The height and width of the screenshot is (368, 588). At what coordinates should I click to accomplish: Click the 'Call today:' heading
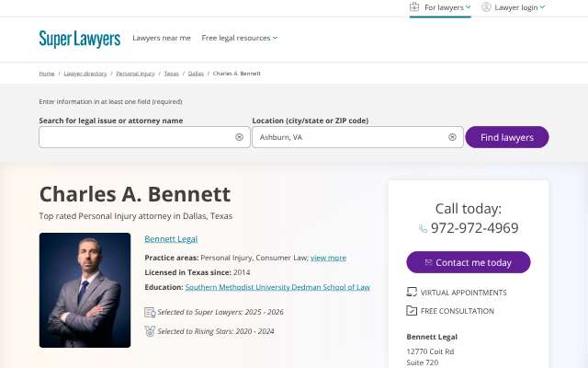(469, 209)
